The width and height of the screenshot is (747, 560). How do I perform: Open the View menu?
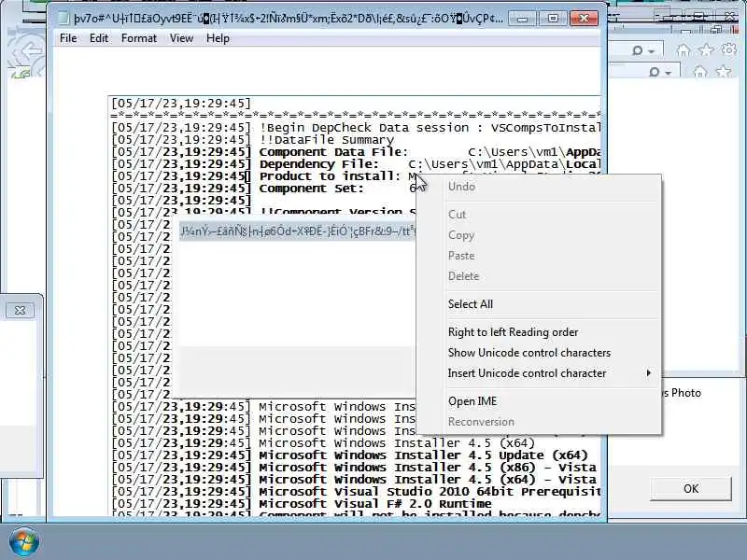(x=181, y=38)
